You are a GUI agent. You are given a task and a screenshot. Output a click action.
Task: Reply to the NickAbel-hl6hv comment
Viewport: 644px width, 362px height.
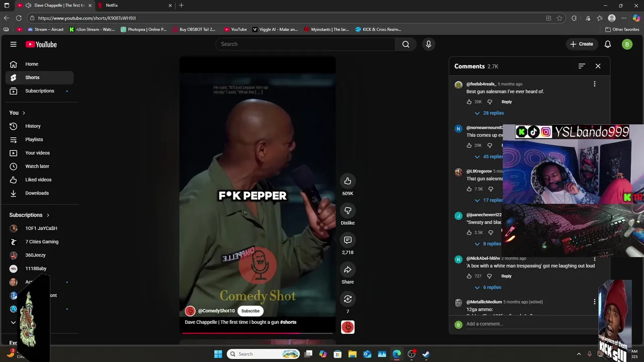(x=506, y=276)
